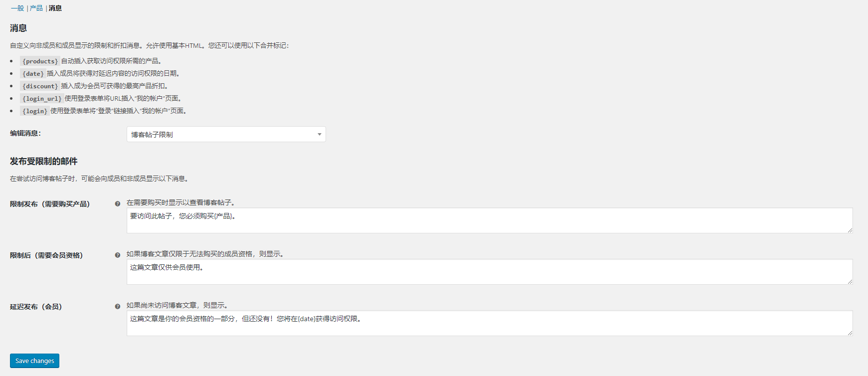Click the resize handle of the 要访问此帖子 textarea
Screen dimensions: 868x376
click(x=850, y=230)
